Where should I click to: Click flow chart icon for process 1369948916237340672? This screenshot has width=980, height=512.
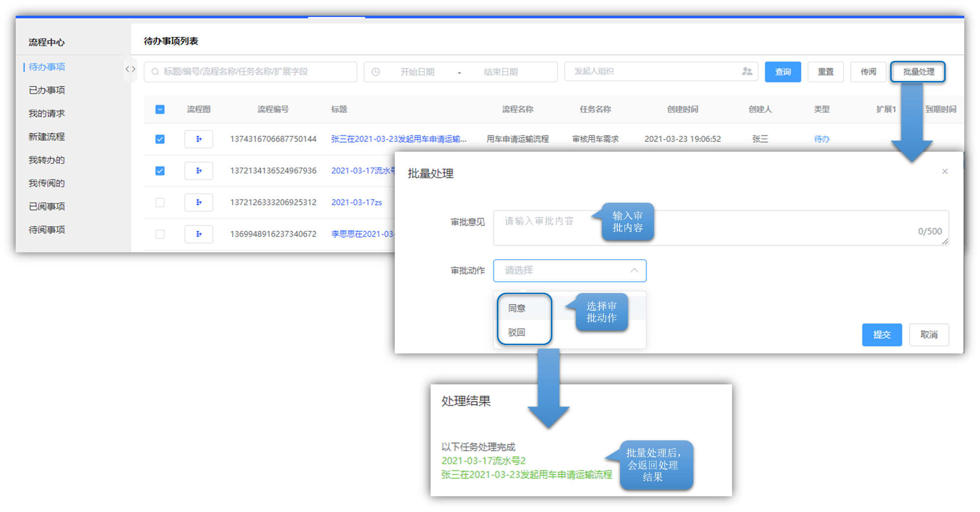(x=198, y=234)
